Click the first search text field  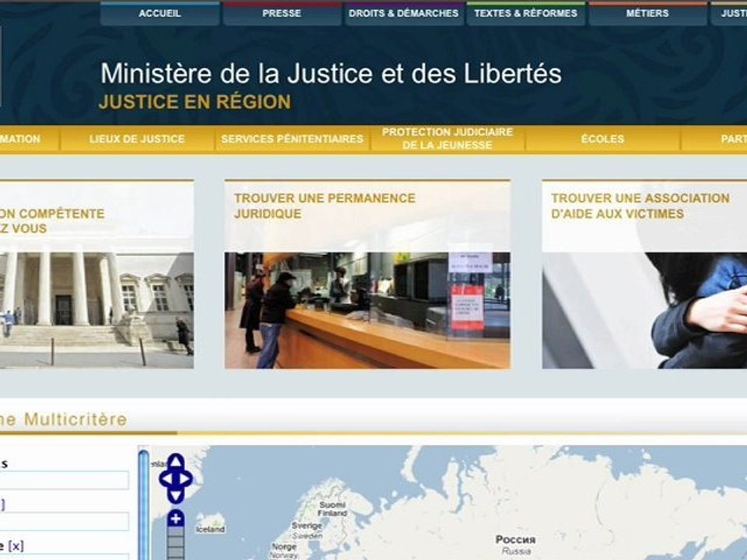tap(64, 480)
